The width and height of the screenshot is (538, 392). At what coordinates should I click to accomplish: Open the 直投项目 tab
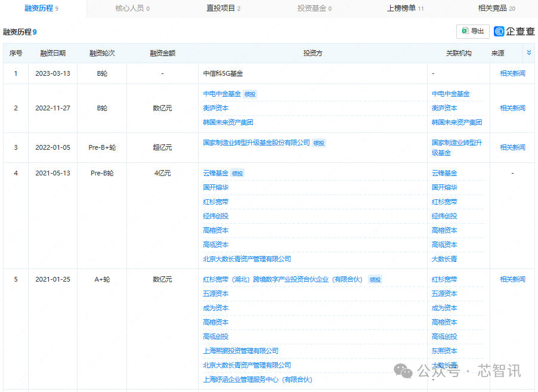click(x=223, y=8)
